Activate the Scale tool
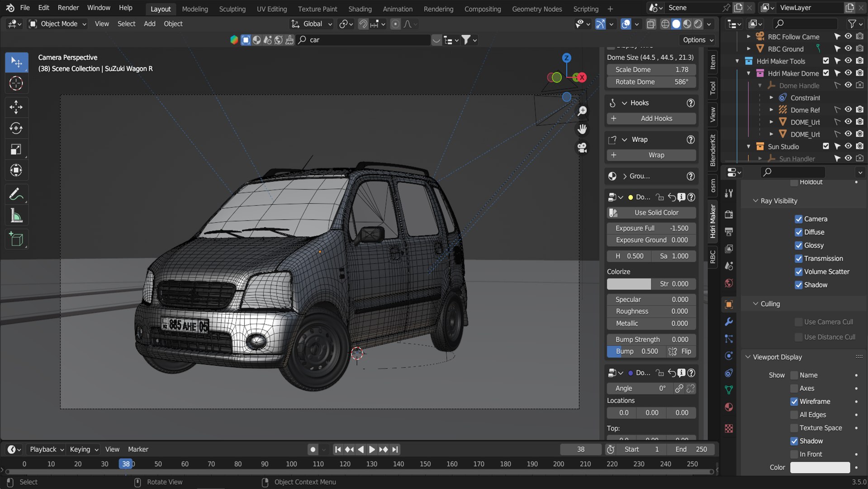The height and width of the screenshot is (489, 868). click(x=16, y=149)
